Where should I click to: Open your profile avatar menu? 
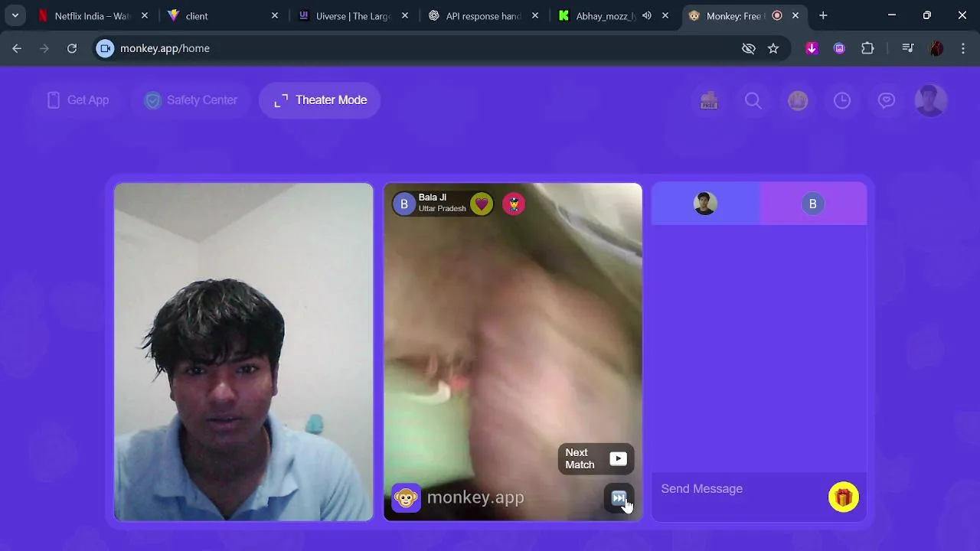click(x=931, y=100)
